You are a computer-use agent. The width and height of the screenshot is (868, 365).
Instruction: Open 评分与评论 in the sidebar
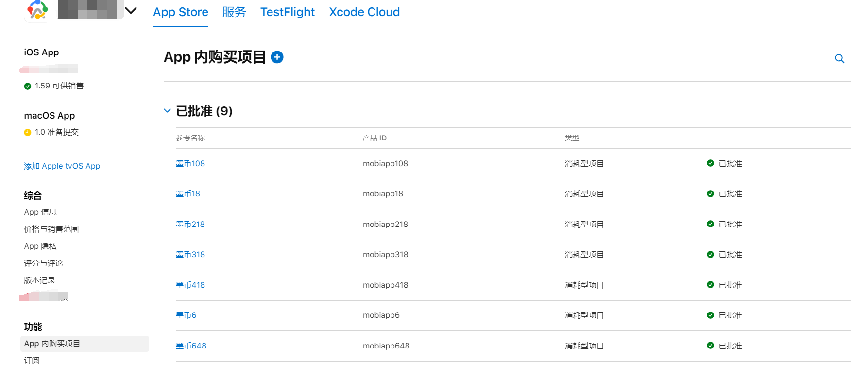pos(44,263)
